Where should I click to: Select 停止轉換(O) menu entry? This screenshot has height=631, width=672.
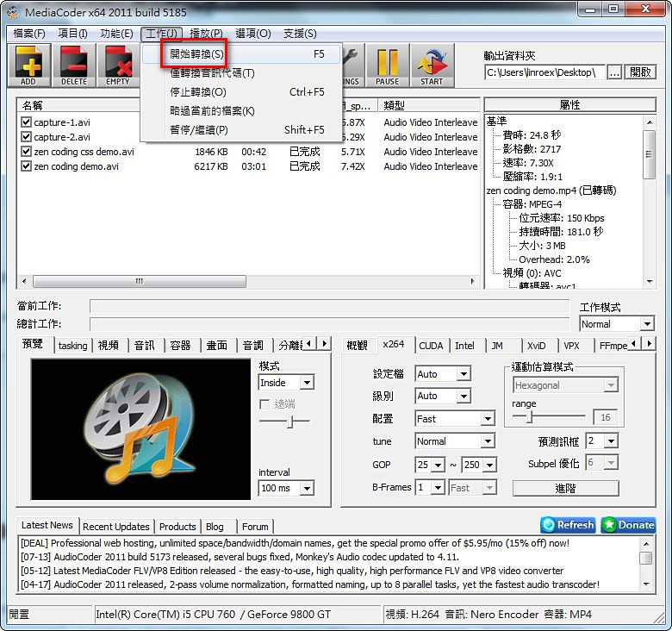tap(242, 91)
